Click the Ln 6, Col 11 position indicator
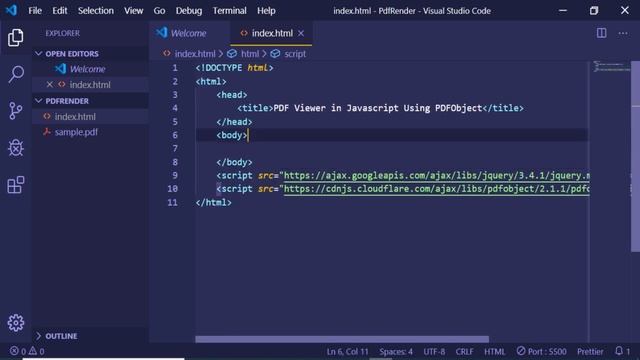640x360 pixels. pyautogui.click(x=347, y=351)
